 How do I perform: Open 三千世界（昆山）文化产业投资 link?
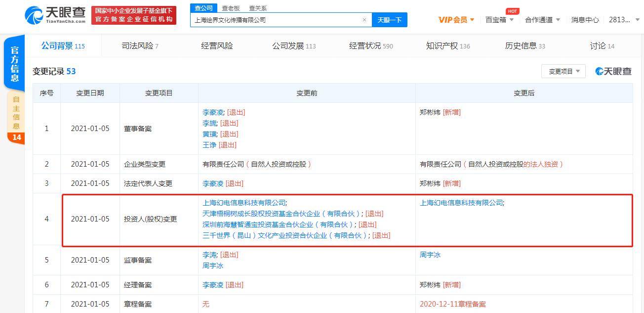click(x=285, y=235)
